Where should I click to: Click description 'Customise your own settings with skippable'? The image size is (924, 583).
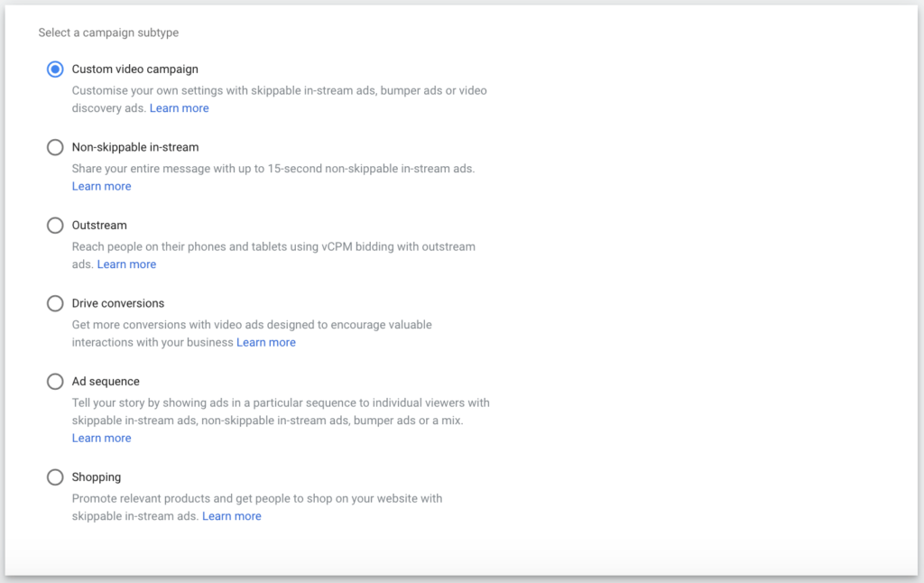186,90
